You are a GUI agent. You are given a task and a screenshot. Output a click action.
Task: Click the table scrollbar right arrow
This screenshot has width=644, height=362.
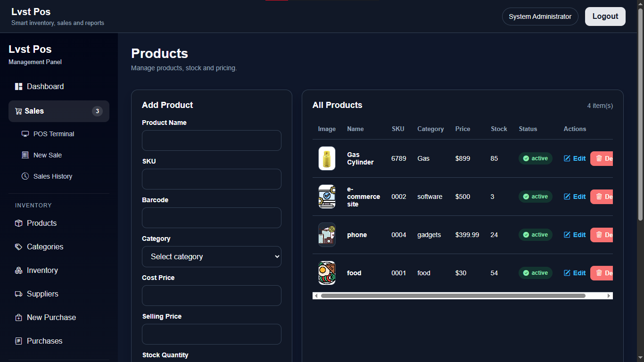tap(609, 296)
